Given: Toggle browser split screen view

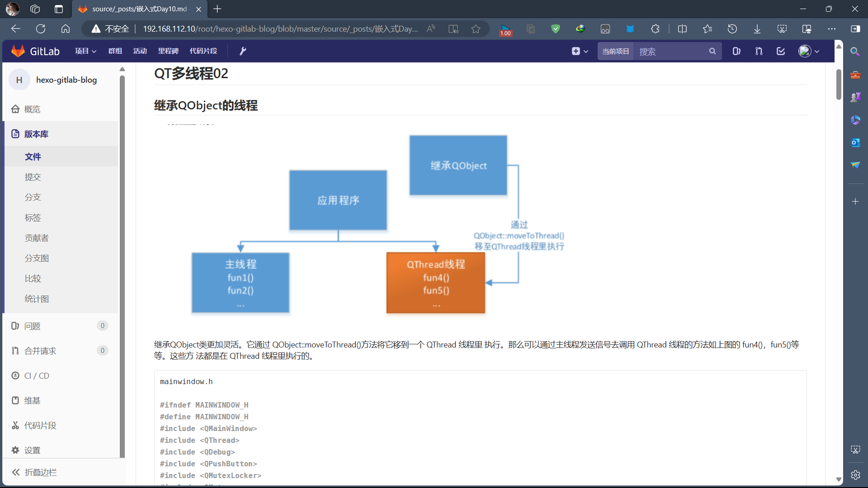Looking at the screenshot, I should click(x=682, y=29).
